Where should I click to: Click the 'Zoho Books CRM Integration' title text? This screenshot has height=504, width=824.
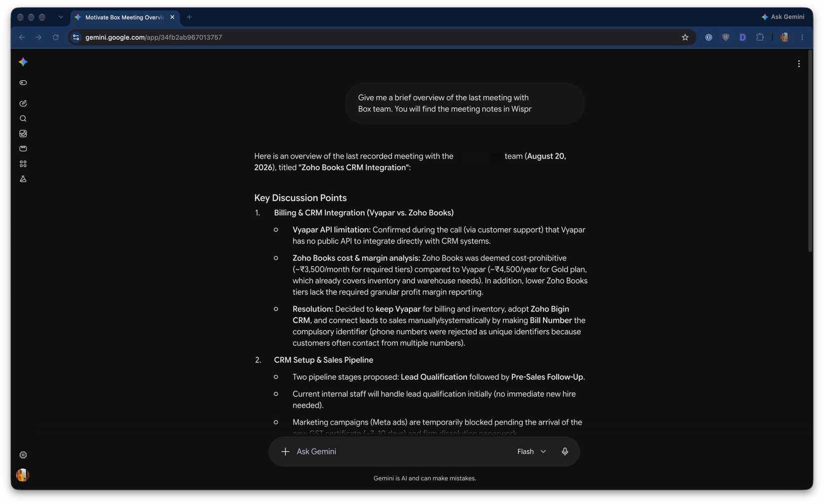354,168
